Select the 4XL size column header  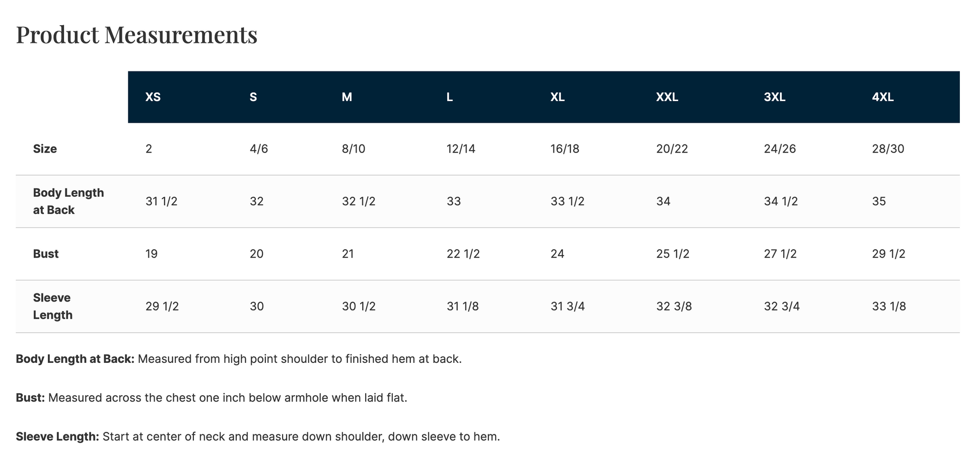coord(883,97)
